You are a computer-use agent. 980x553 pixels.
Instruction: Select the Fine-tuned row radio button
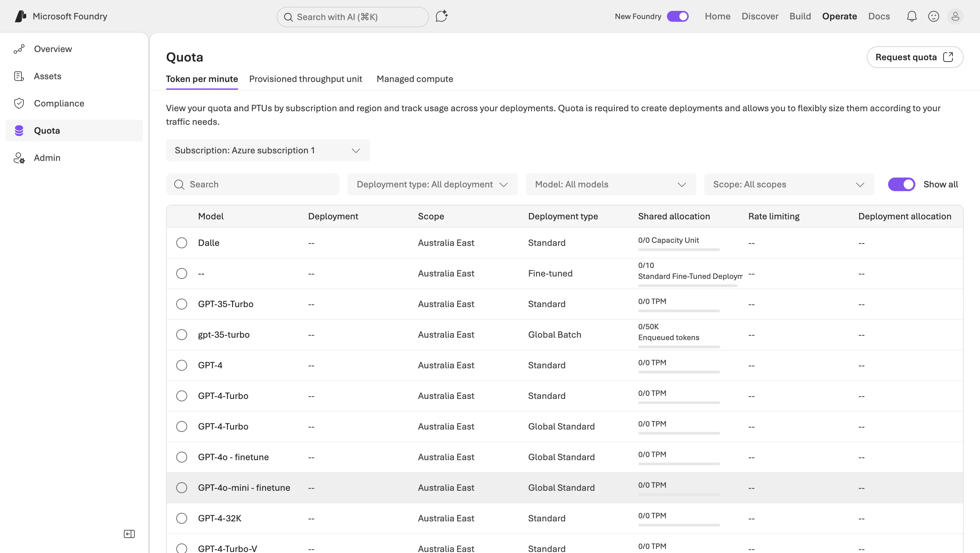point(181,273)
